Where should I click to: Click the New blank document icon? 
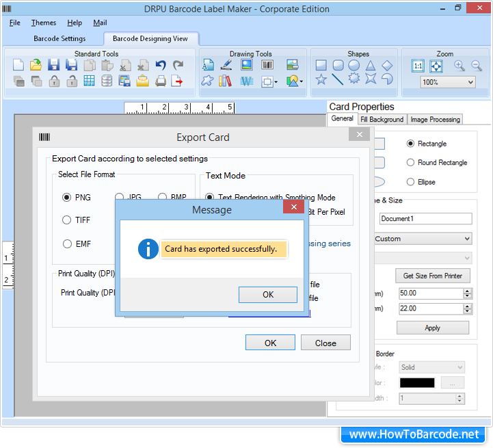18,65
